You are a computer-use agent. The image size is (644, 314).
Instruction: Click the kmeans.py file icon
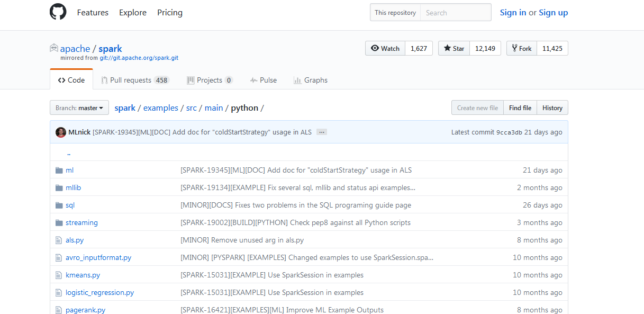(x=59, y=275)
